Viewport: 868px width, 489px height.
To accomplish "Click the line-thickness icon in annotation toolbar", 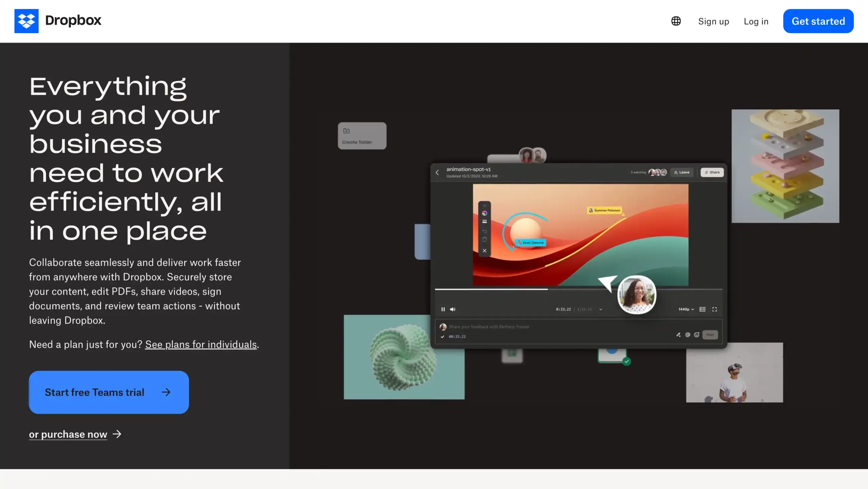I will point(484,221).
